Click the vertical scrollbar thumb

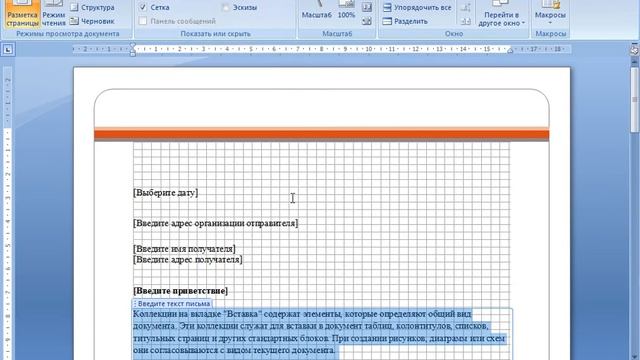pos(634,99)
